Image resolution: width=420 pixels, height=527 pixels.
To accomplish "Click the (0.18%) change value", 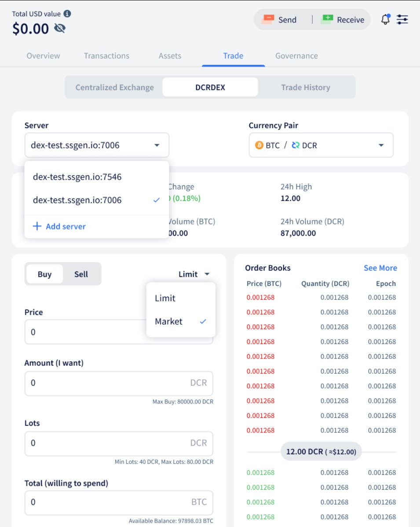I will 186,198.
